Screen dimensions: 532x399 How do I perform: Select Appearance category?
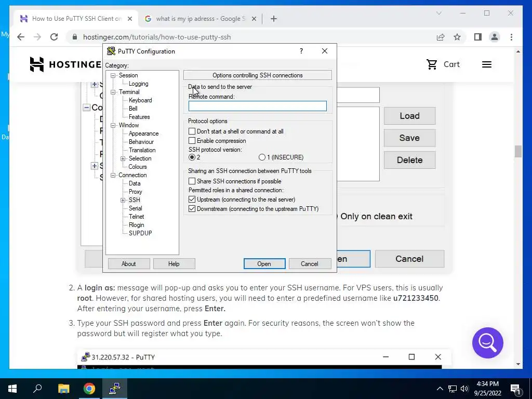[143, 134]
